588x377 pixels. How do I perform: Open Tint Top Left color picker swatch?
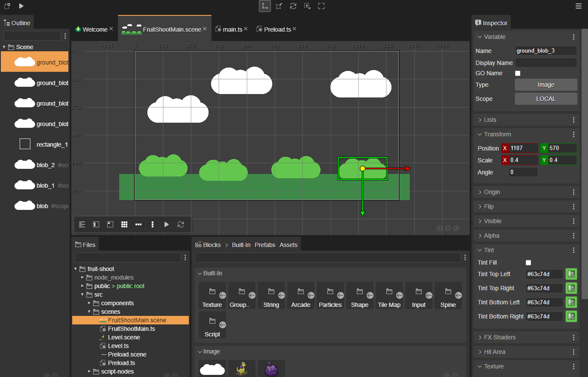tap(571, 274)
